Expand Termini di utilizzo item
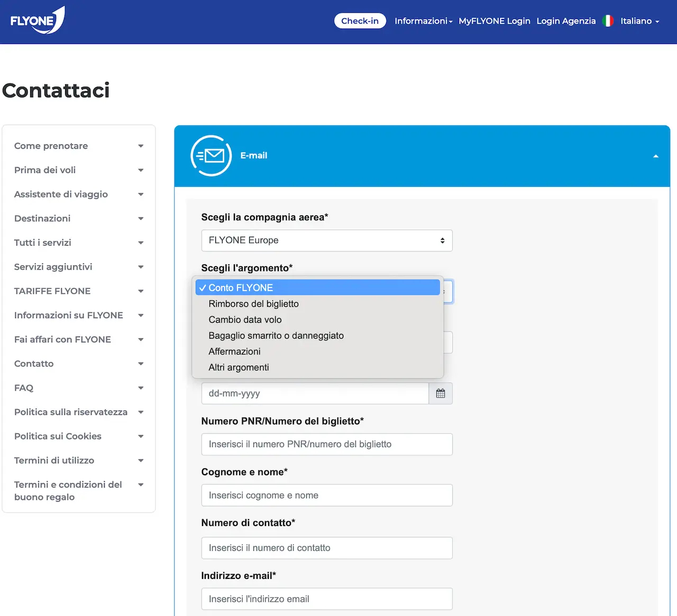The image size is (677, 616). tap(79, 460)
